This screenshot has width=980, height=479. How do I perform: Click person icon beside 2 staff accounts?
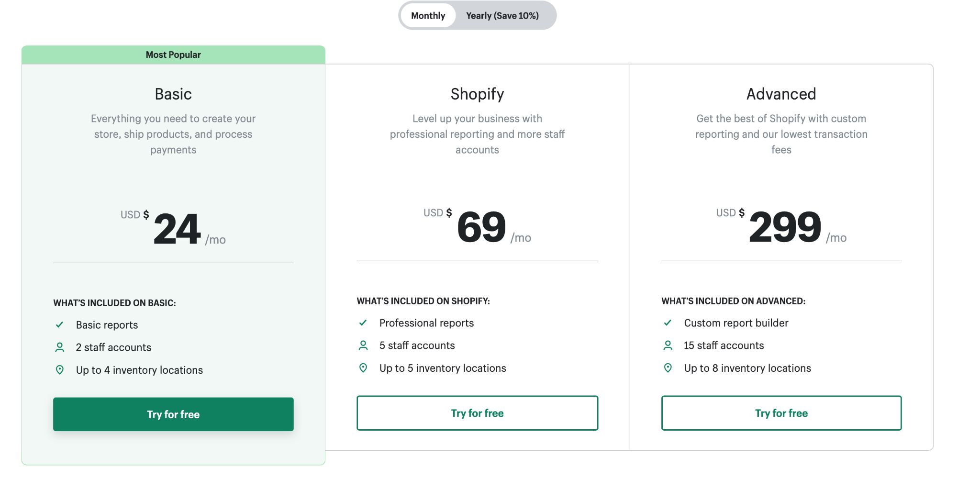pyautogui.click(x=60, y=347)
